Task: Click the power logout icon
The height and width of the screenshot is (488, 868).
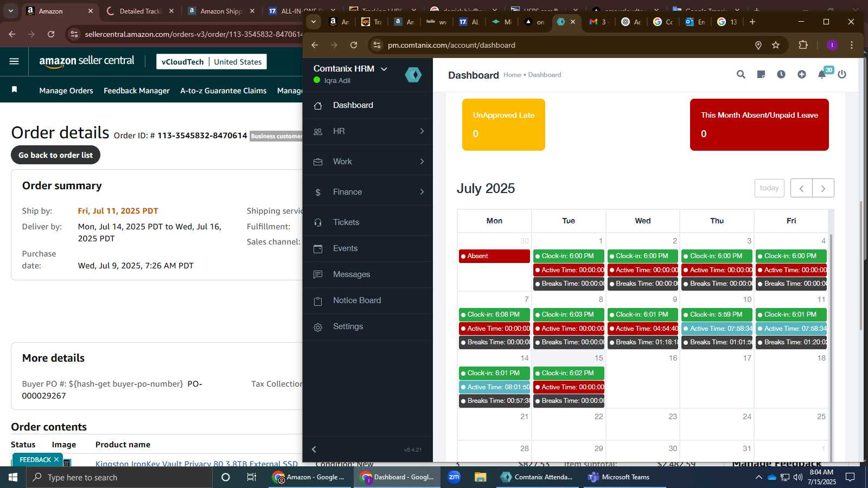Action: (842, 75)
